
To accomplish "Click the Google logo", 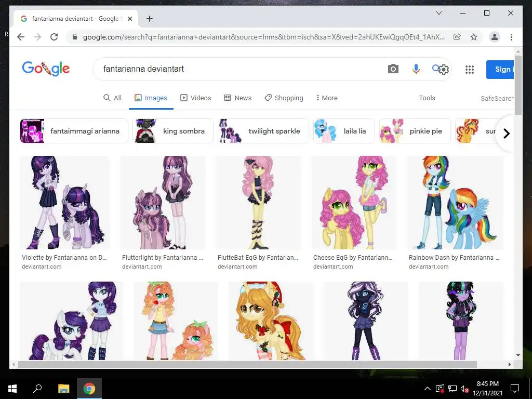I will pyautogui.click(x=46, y=69).
